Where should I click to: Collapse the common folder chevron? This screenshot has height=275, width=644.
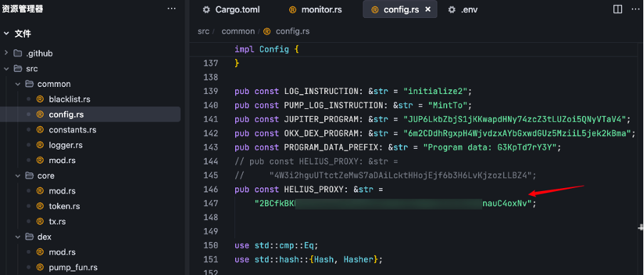coord(18,84)
